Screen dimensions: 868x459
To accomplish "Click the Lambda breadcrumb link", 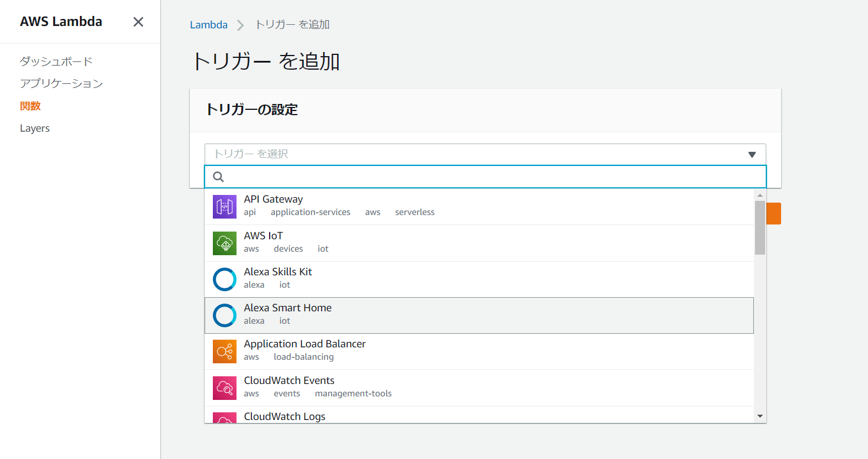I will coord(209,25).
